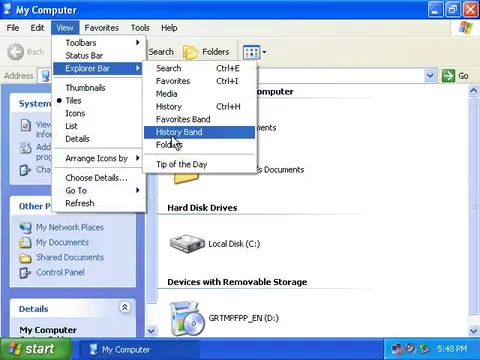
Task: Click Refresh in the View menu
Action: tap(99, 203)
